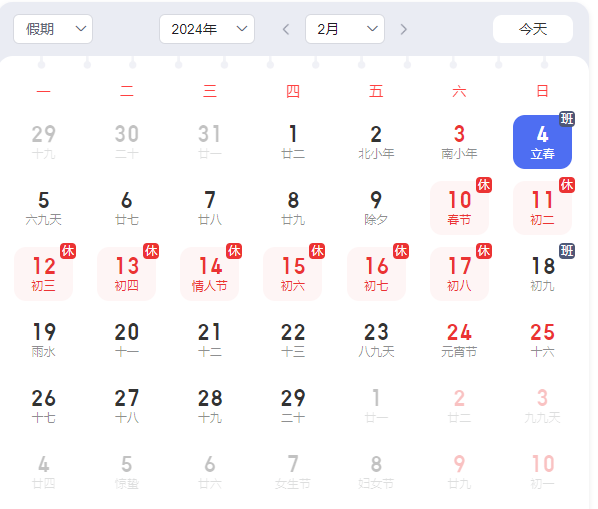
Task: Select February 29 date cell
Action: (x=293, y=406)
